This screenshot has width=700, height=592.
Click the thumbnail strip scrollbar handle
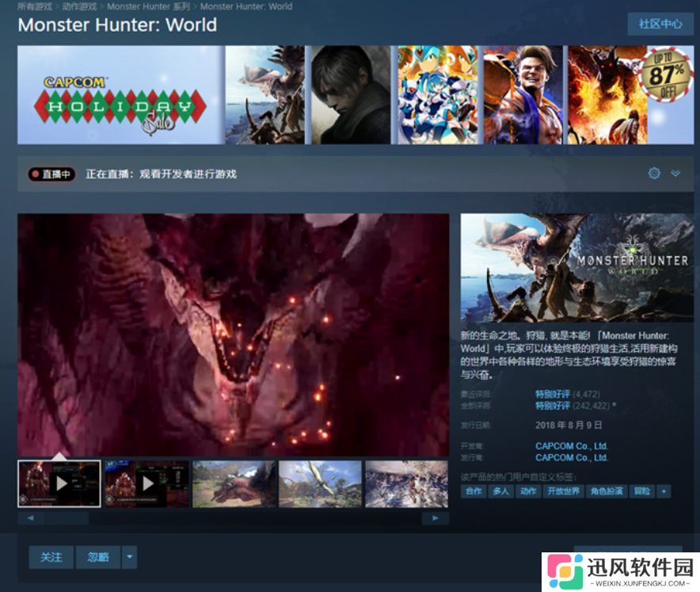tap(67, 518)
